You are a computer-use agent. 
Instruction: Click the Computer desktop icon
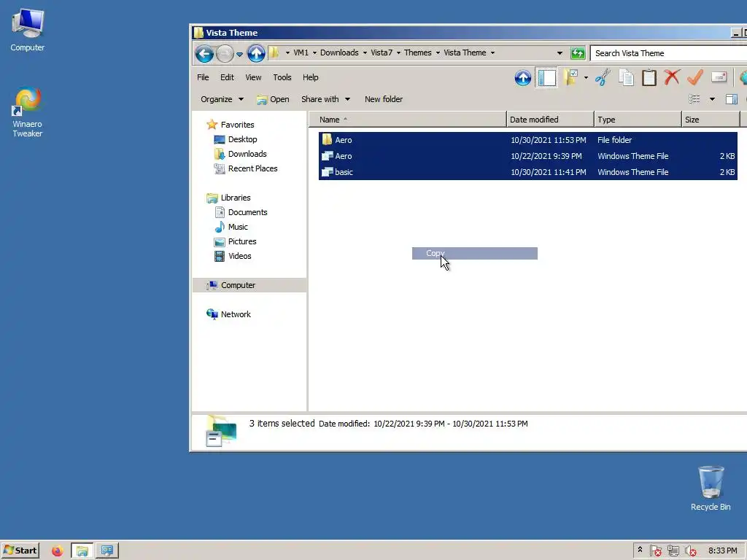27,30
